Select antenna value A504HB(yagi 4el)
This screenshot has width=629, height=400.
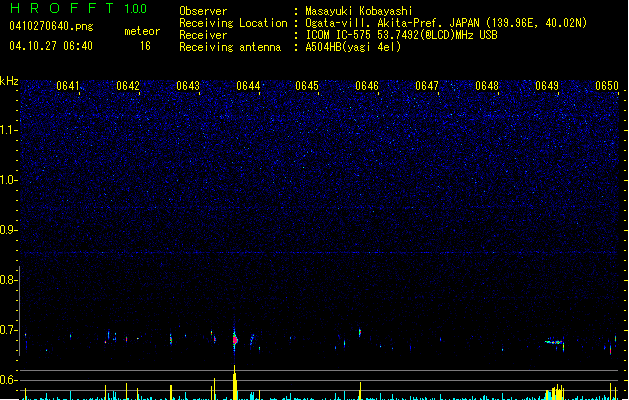[353, 47]
